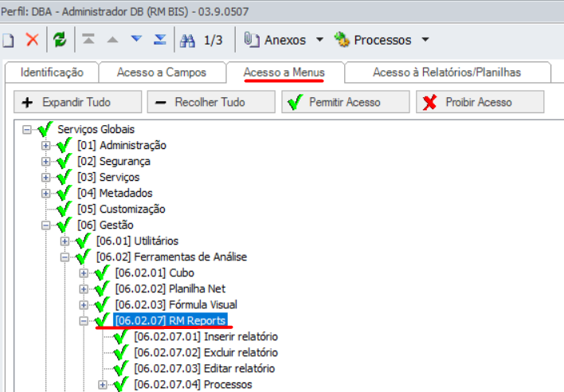Select '[06.02.07.03] Editar relatório' row text
Image resolution: width=564 pixels, height=392 pixels.
click(204, 369)
